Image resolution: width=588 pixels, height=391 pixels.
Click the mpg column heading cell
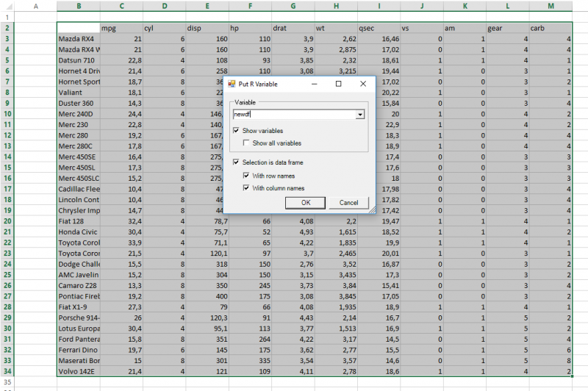click(x=121, y=28)
